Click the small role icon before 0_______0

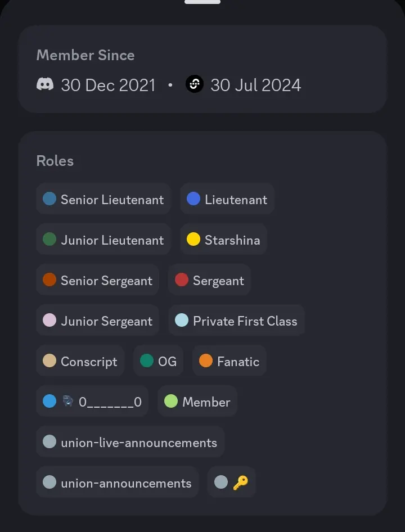(68, 402)
